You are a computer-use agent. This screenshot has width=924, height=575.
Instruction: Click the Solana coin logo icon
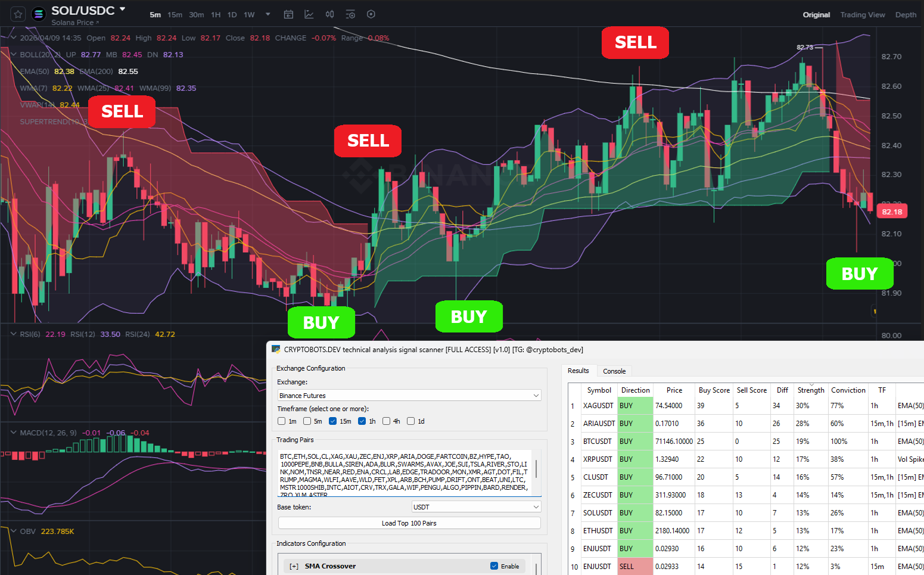click(39, 14)
